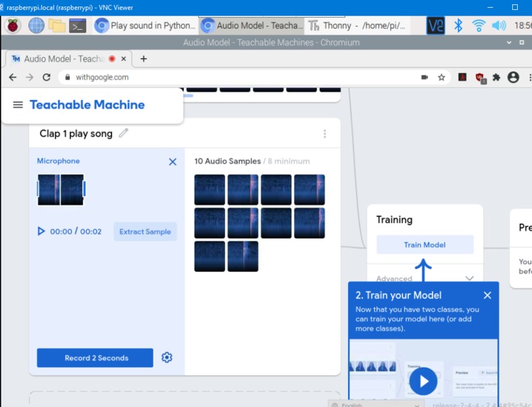Open the Extensions puzzle menu
The height and width of the screenshot is (407, 532).
pos(496,77)
